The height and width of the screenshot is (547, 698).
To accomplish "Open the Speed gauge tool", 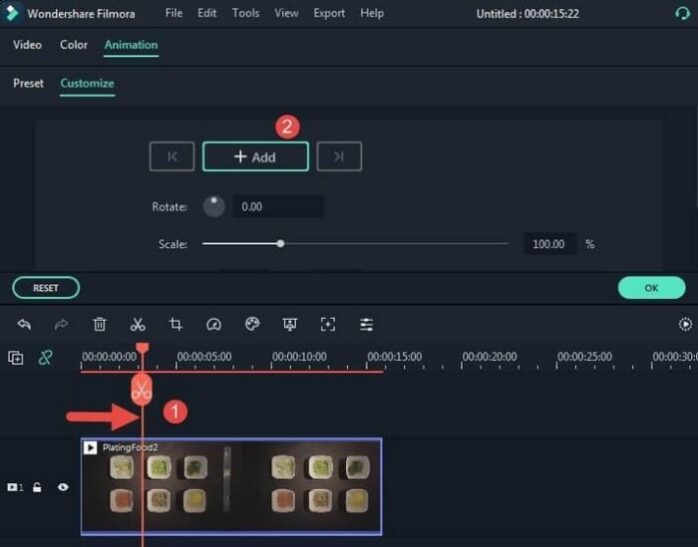I will click(213, 324).
